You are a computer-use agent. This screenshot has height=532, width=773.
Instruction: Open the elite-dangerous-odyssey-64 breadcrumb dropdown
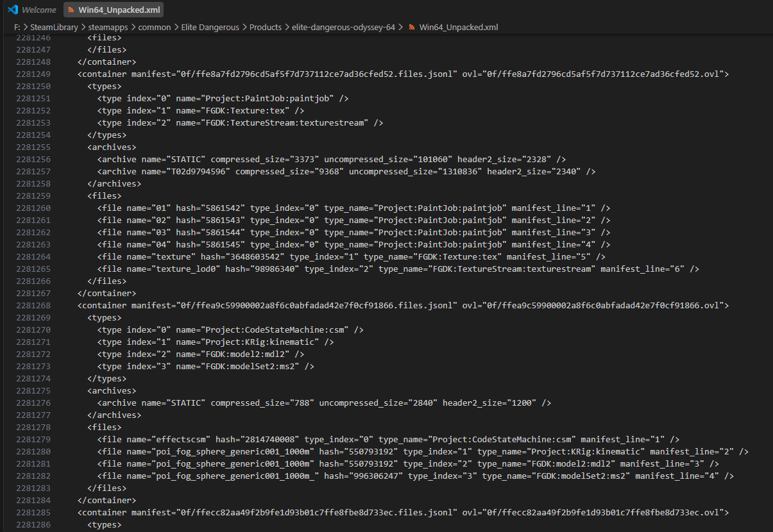(343, 27)
